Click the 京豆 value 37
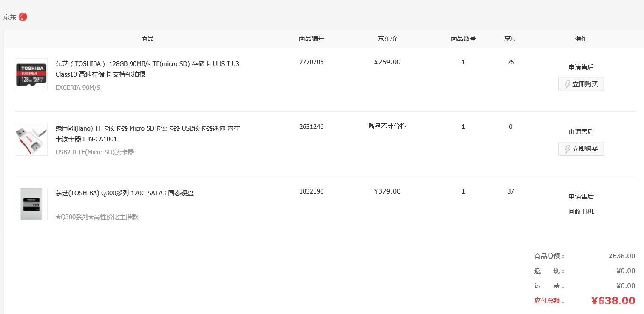 click(x=511, y=191)
